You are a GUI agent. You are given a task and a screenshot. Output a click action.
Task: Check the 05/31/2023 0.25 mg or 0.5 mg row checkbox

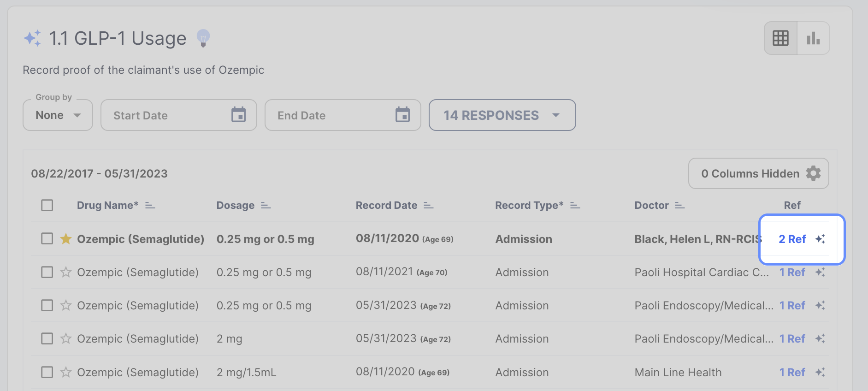point(47,305)
